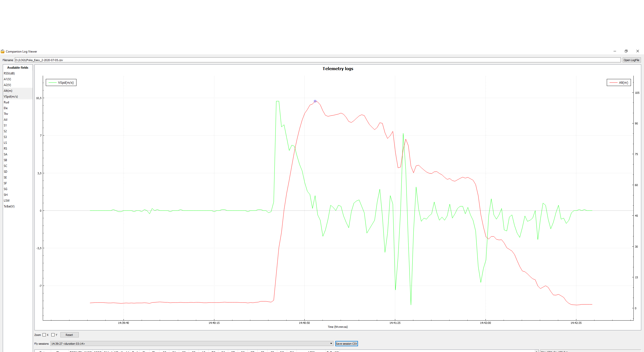Click the VSpd(m/s) green legend entry

tap(61, 82)
